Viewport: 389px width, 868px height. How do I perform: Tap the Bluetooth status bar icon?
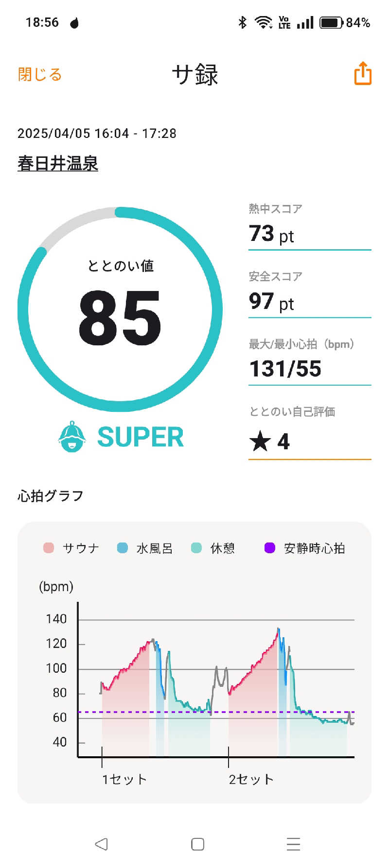tap(242, 22)
